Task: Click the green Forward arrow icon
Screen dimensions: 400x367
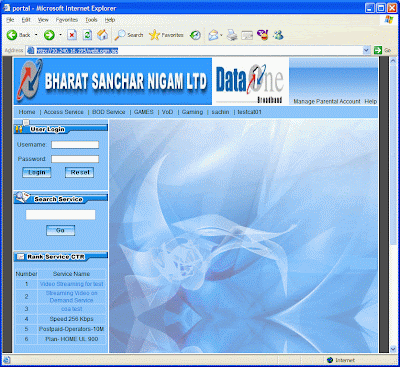Action: tap(49, 35)
